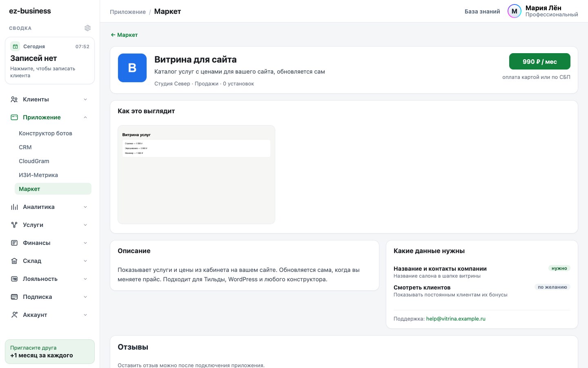Open the База знаний link

pos(482,11)
